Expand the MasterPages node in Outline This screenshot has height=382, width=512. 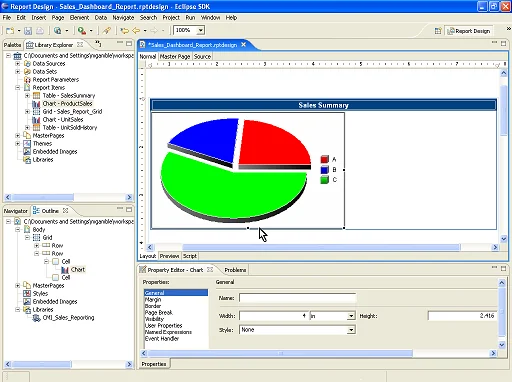coord(18,286)
